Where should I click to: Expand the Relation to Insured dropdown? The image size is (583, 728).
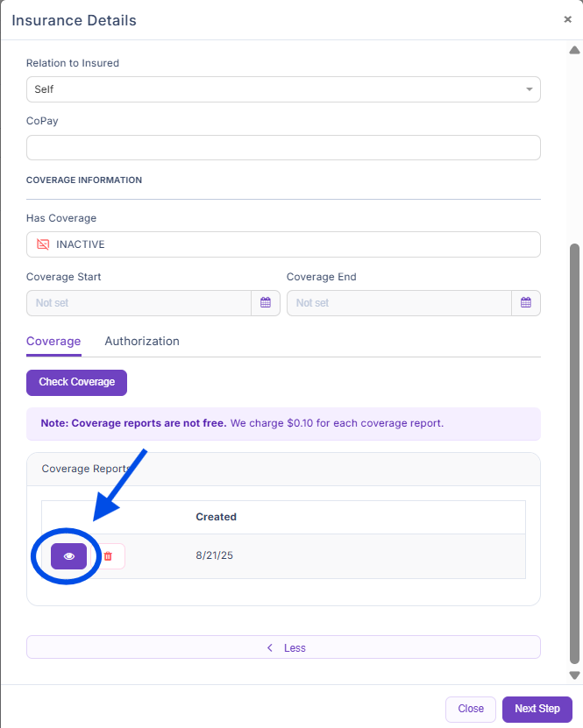pyautogui.click(x=529, y=89)
